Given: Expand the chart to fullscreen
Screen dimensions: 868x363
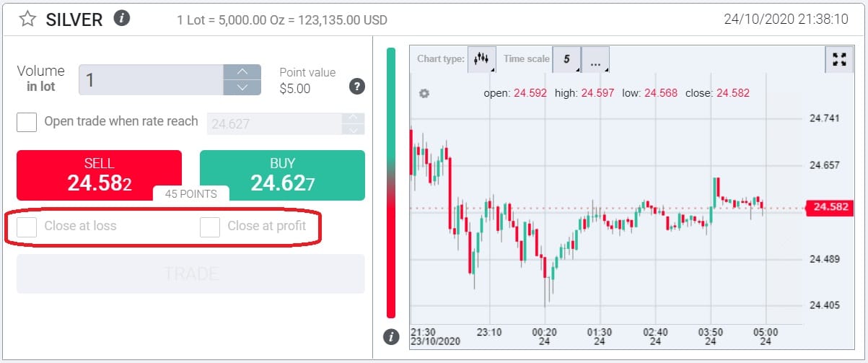Looking at the screenshot, I should pyautogui.click(x=838, y=60).
